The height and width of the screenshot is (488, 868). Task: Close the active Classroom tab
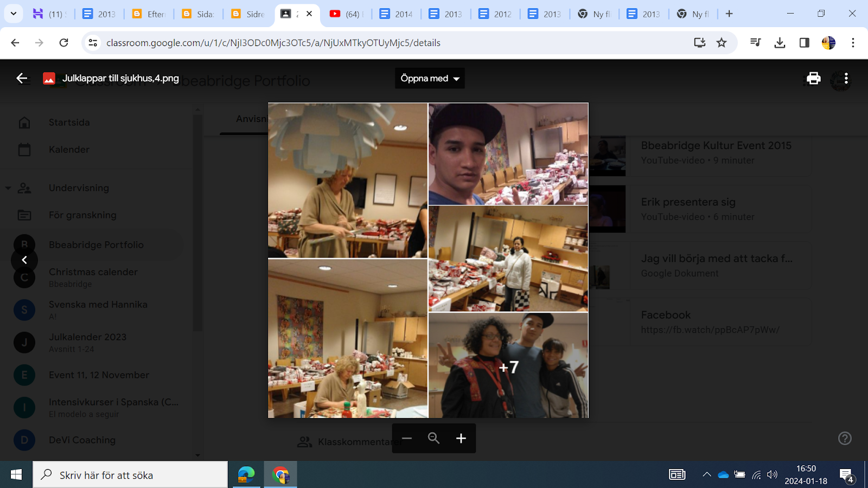tap(309, 14)
